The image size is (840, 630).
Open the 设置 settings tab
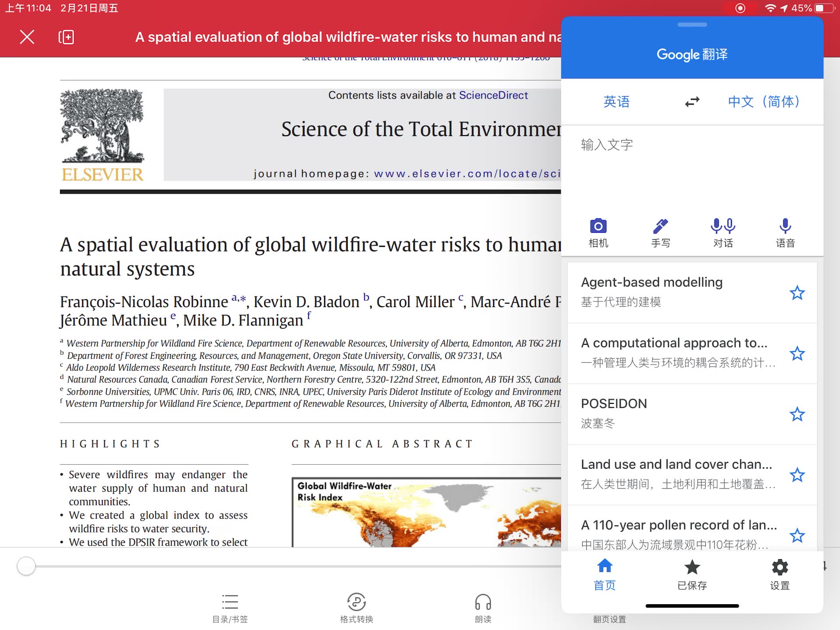coord(780,574)
